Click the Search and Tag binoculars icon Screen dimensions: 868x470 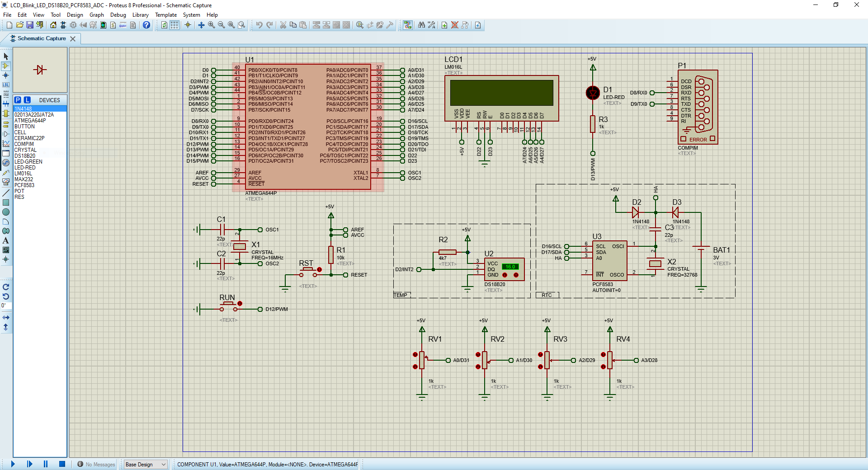coord(421,25)
